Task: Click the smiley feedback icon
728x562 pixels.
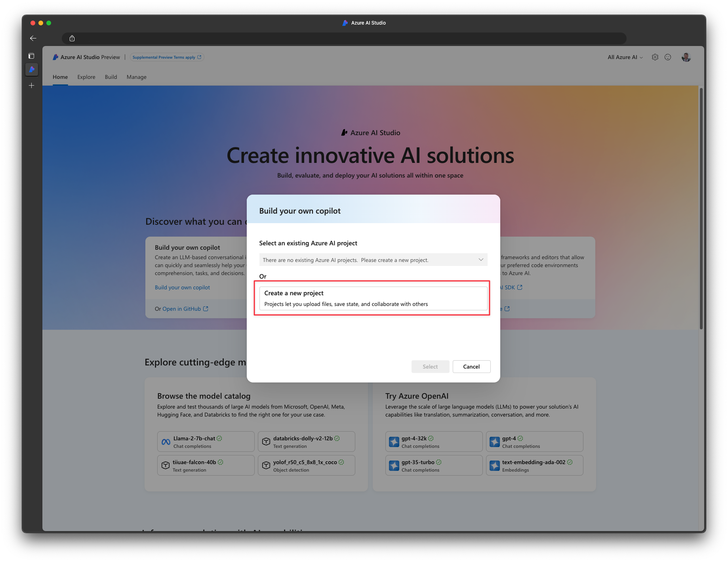Action: coord(668,57)
